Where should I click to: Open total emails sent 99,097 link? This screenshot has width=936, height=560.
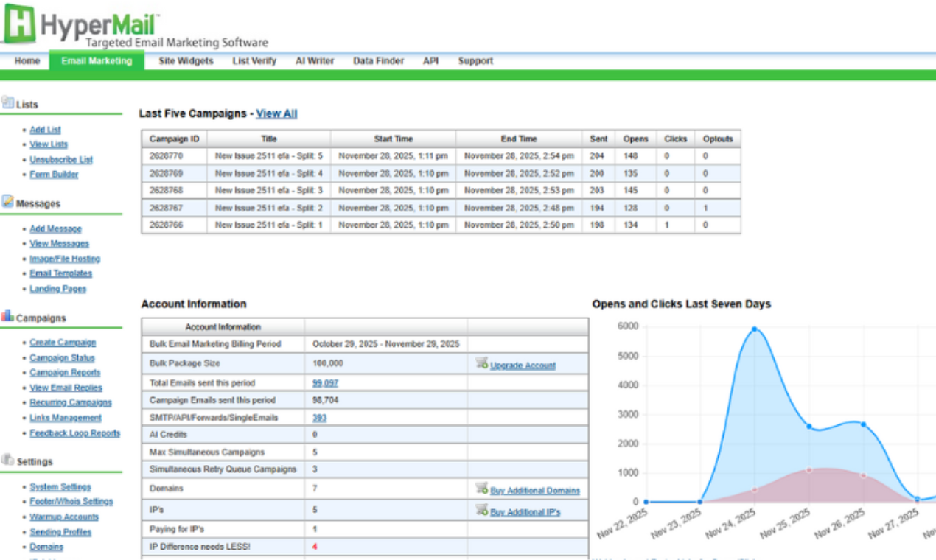click(325, 383)
